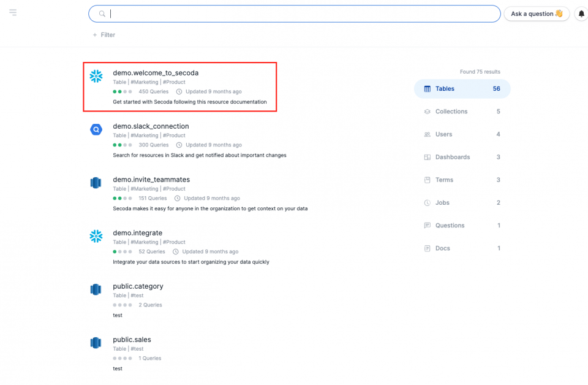This screenshot has height=385, width=588.
Task: Open demo.slack_connection table
Action: [x=151, y=126]
